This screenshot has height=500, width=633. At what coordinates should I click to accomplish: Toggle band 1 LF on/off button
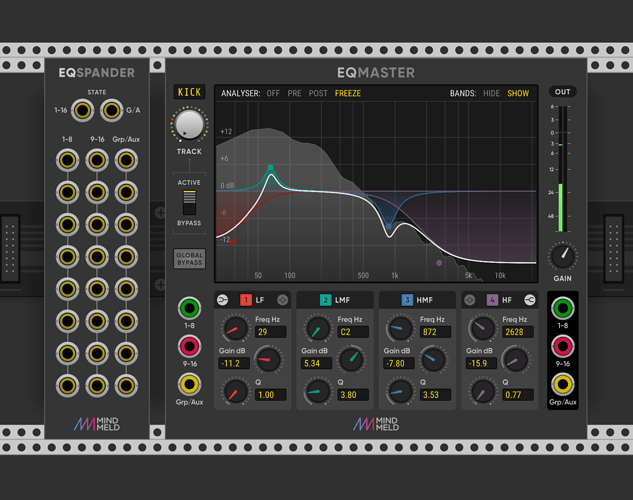coord(246,300)
